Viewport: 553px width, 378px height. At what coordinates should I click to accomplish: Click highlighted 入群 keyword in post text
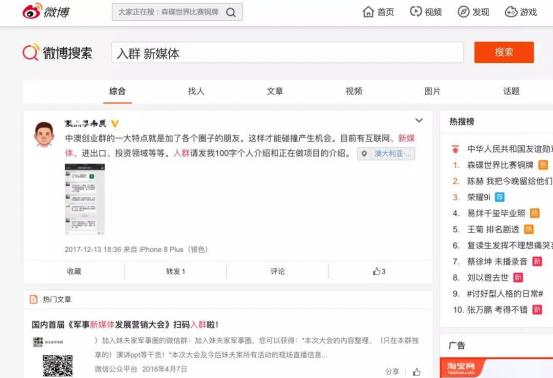point(182,153)
